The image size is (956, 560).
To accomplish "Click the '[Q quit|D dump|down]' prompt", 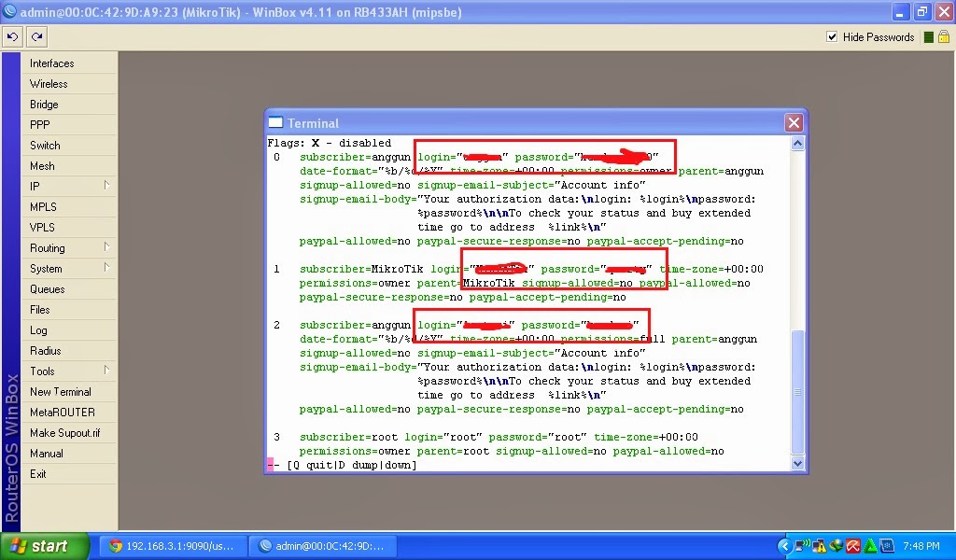I will tap(352, 465).
